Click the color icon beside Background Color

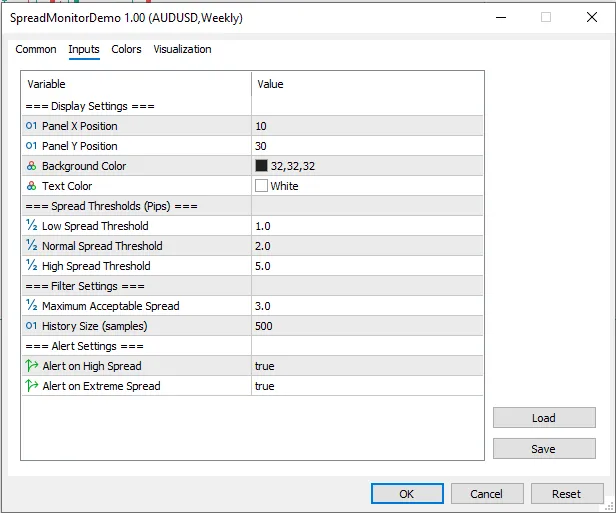(31, 166)
